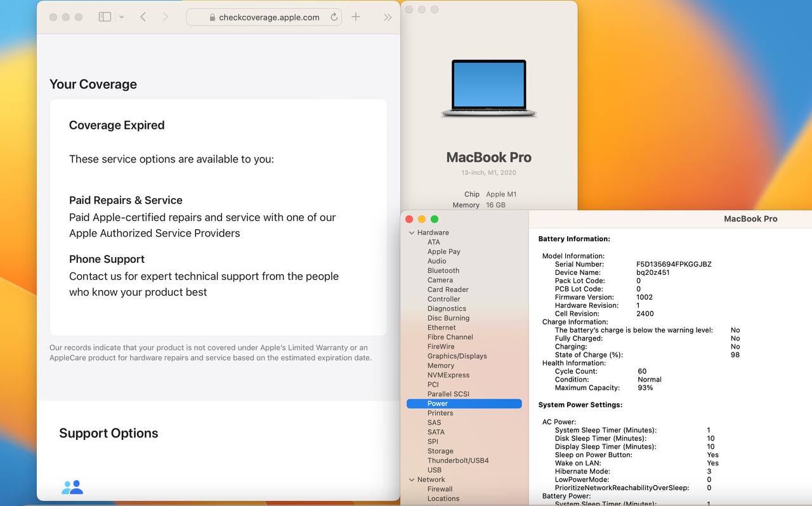The image size is (812, 506).
Task: Open the Storage hardware entry
Action: pos(440,451)
